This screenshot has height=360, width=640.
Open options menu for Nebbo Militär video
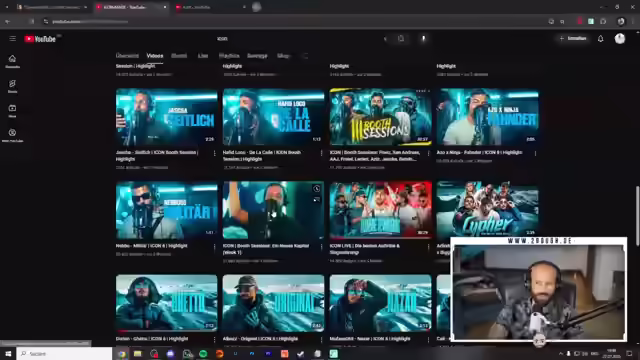215,247
